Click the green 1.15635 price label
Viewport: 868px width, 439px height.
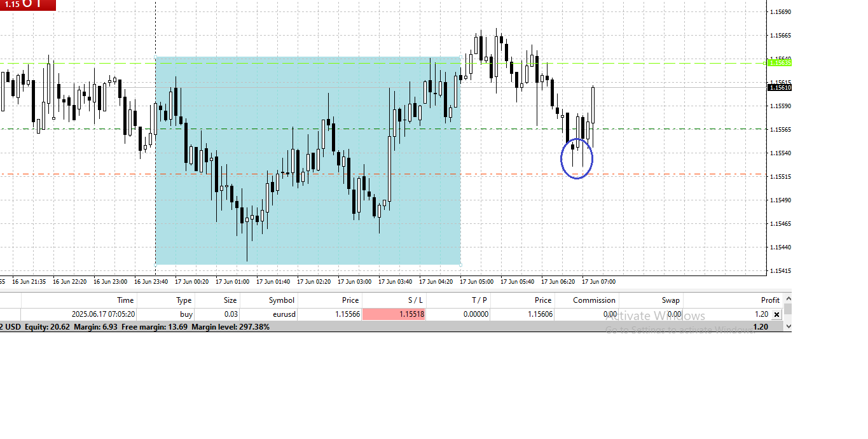(x=780, y=62)
